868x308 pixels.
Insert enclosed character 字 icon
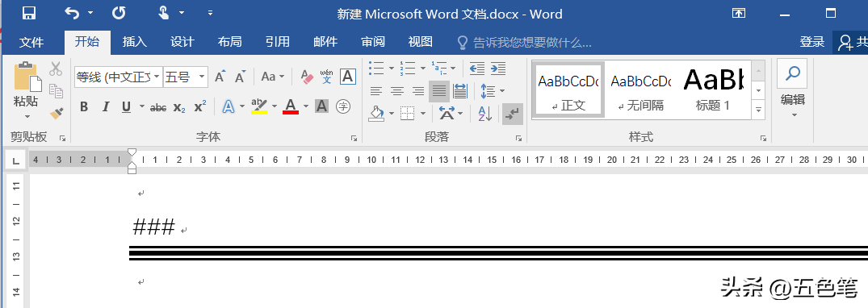tap(343, 106)
